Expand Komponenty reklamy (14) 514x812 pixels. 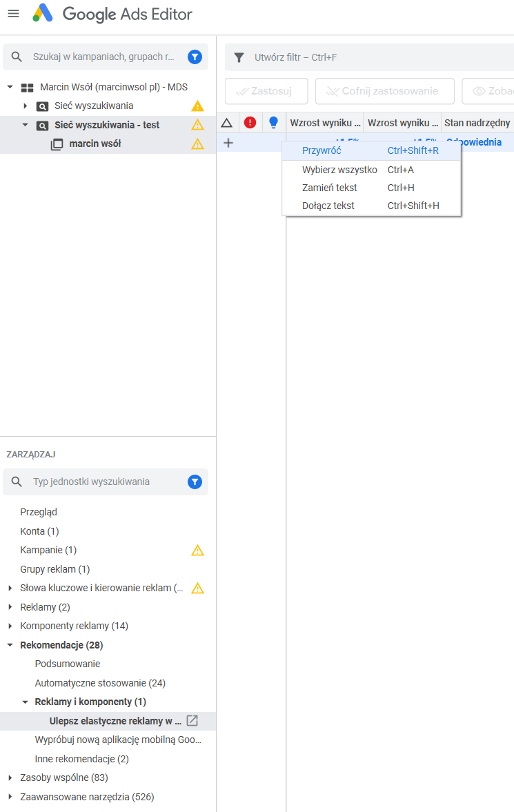(10, 626)
